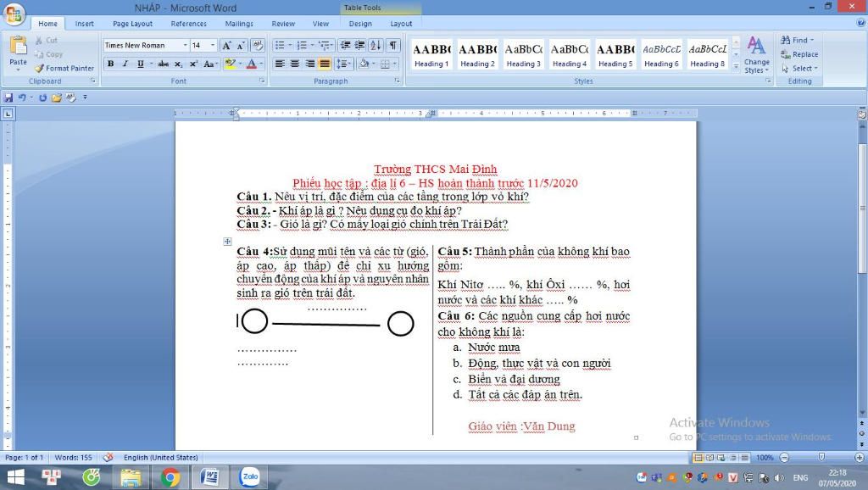This screenshot has height=490, width=868.
Task: Switch to Full Screen Reading view
Action: coord(709,458)
